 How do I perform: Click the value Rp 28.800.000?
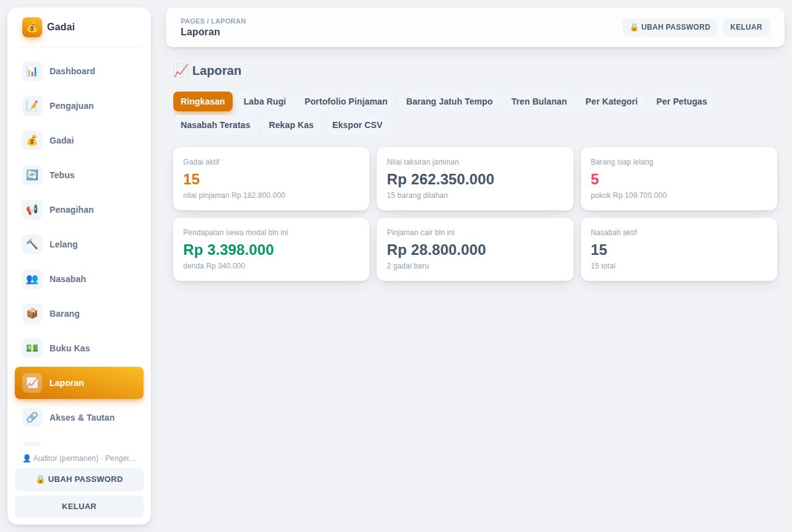(x=436, y=250)
